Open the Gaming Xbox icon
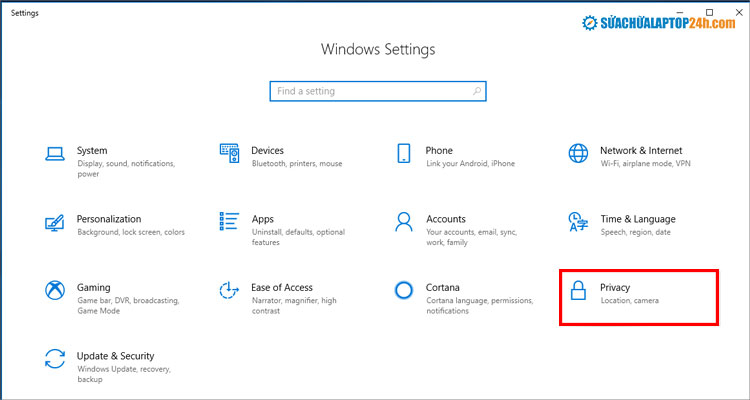 (55, 290)
